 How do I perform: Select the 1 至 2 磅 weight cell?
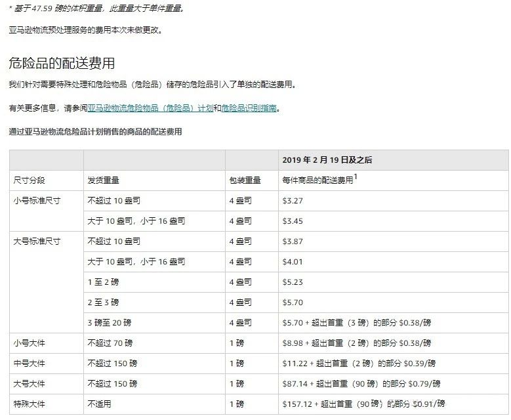(103, 282)
